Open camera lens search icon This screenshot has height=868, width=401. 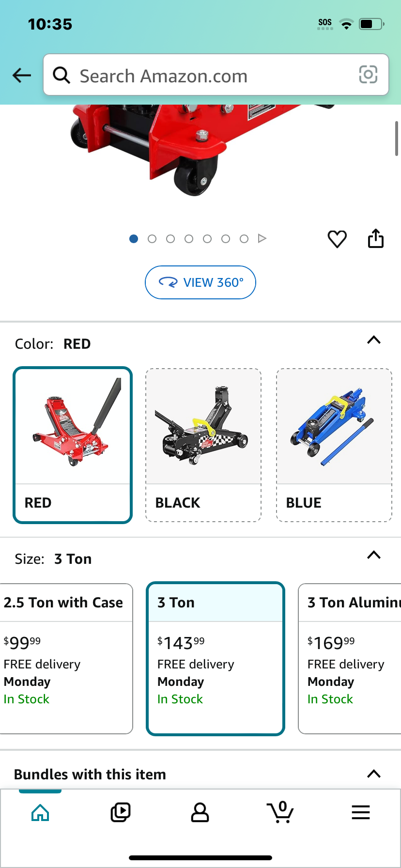coord(368,75)
